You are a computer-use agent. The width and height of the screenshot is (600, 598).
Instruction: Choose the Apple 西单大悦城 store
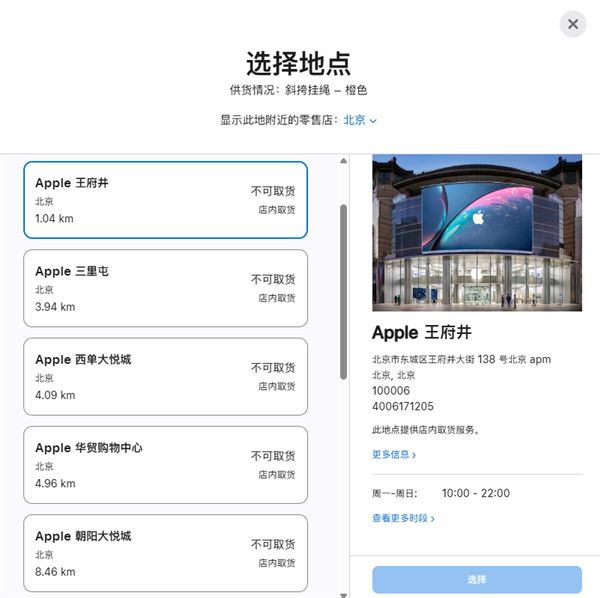[165, 376]
